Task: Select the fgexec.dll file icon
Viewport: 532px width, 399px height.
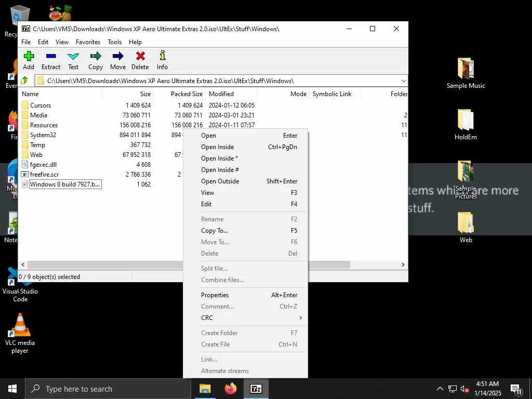Action: 25,165
